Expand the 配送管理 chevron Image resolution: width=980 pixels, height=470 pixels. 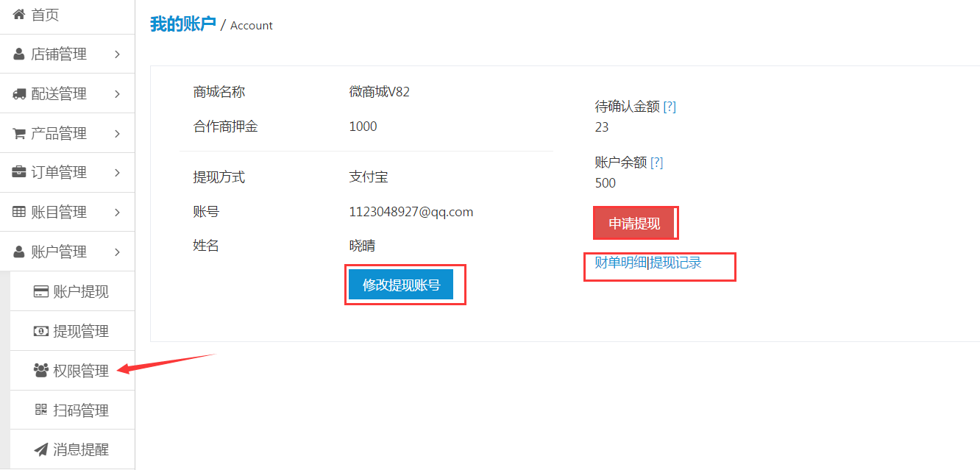118,94
